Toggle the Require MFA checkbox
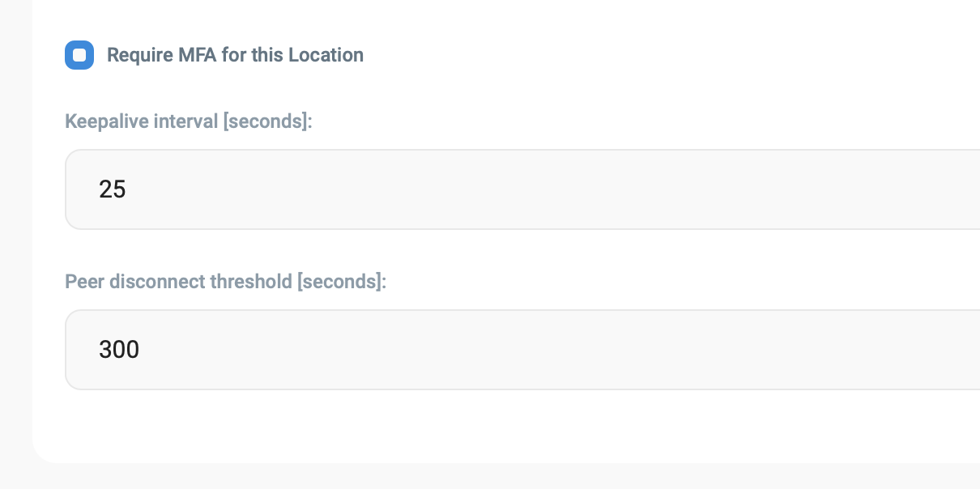 pos(79,55)
